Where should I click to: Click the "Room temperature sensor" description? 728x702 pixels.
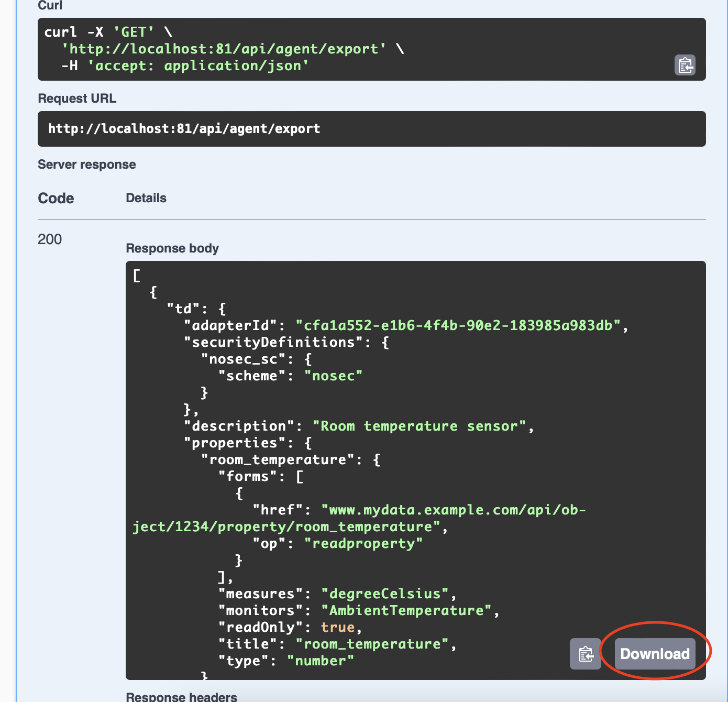tap(419, 426)
